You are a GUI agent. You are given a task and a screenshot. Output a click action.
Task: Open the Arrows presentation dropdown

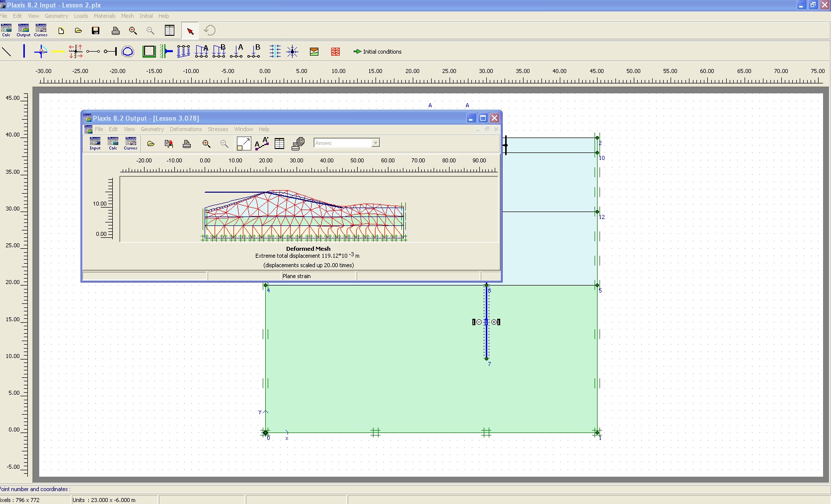(x=376, y=143)
